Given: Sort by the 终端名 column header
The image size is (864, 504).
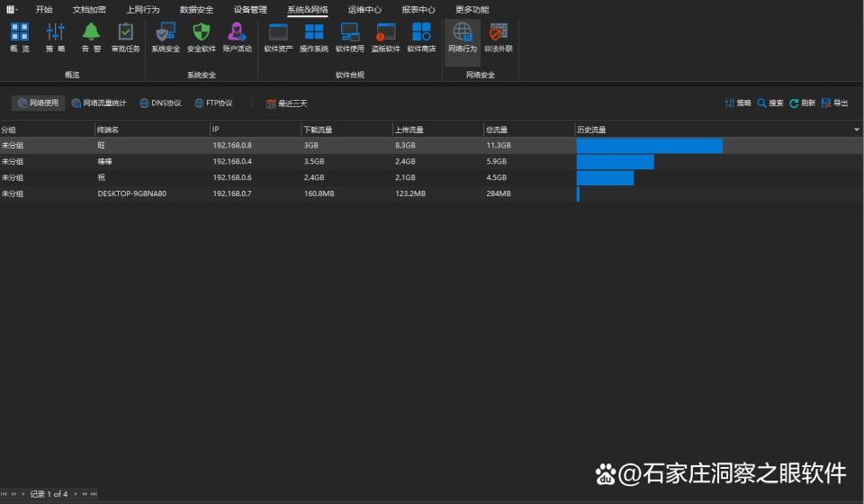Looking at the screenshot, I should click(x=153, y=130).
